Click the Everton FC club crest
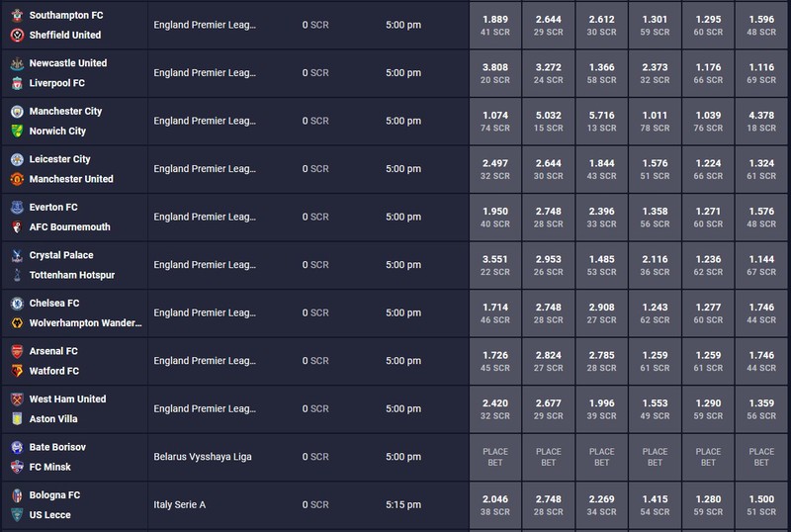The image size is (791, 532). (17, 207)
